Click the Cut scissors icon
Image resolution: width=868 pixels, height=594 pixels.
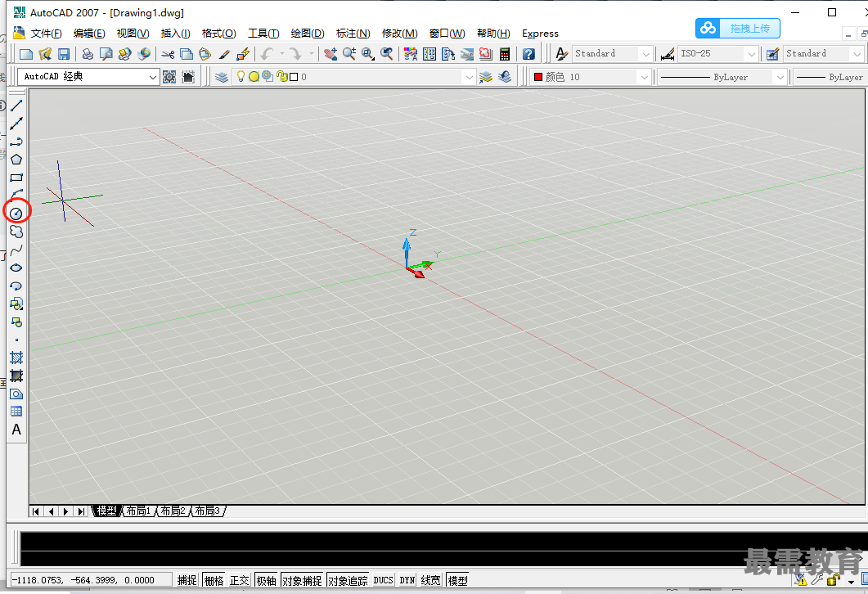coord(168,54)
